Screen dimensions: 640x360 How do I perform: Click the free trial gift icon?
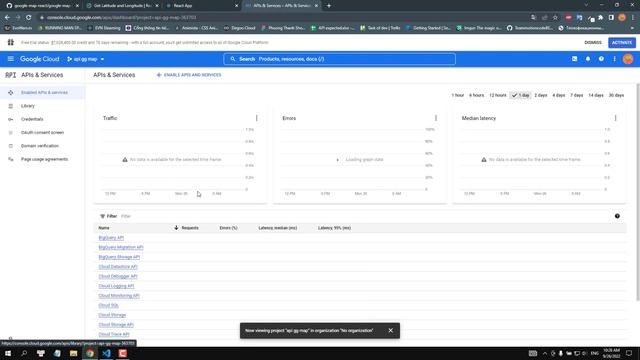(11, 42)
